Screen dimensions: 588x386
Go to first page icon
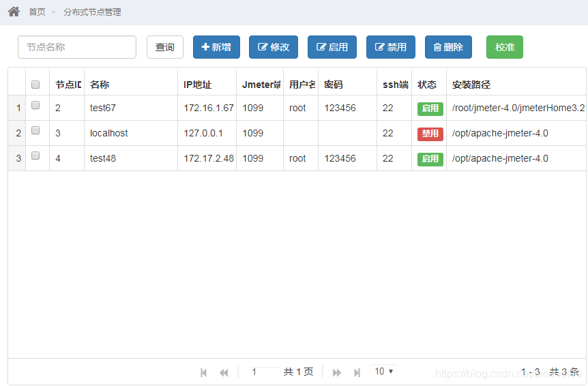coord(204,372)
